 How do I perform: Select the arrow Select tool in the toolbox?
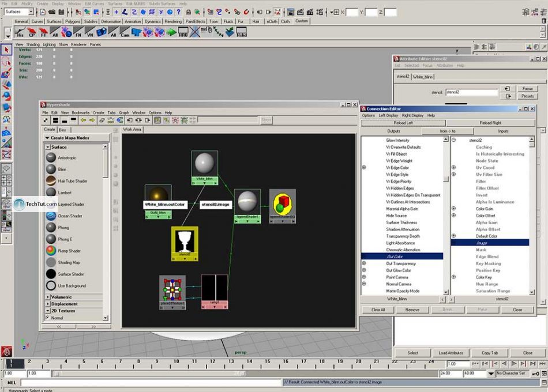coord(6,50)
